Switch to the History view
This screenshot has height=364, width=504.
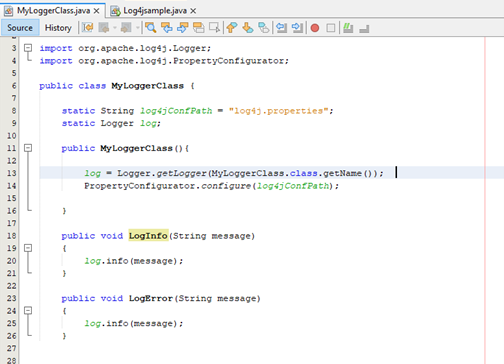point(58,28)
